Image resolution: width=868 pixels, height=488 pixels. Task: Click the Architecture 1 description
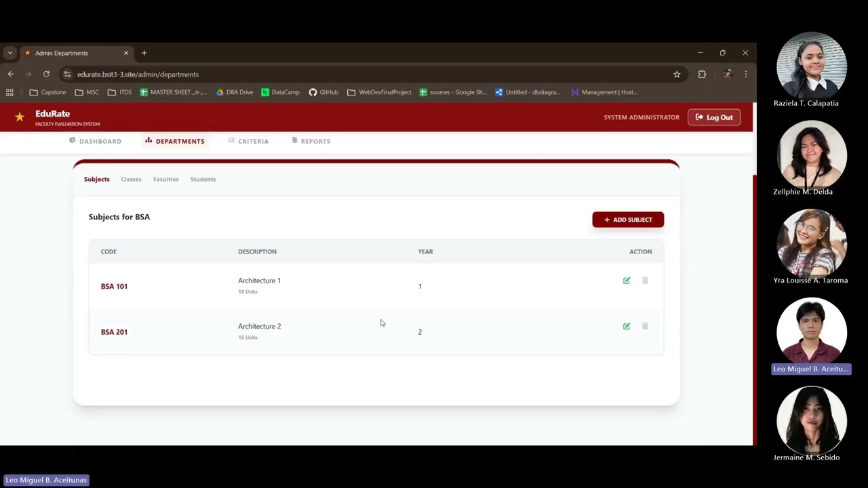tap(259, 281)
